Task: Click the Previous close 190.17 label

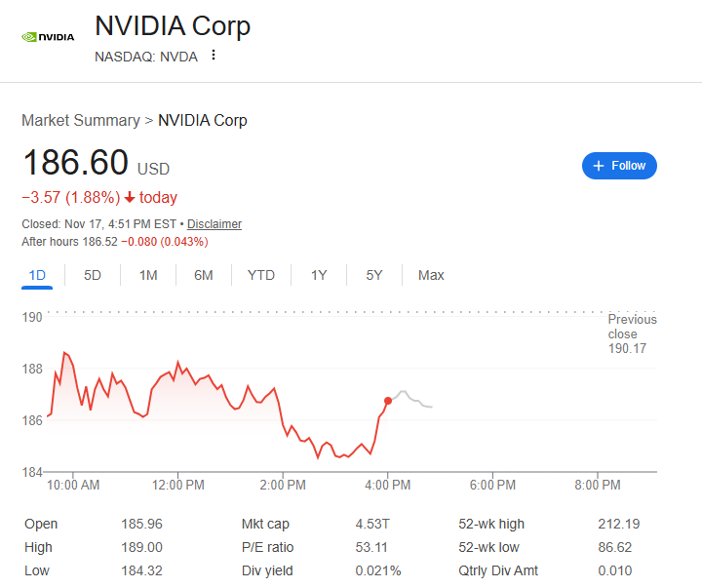Action: point(632,333)
